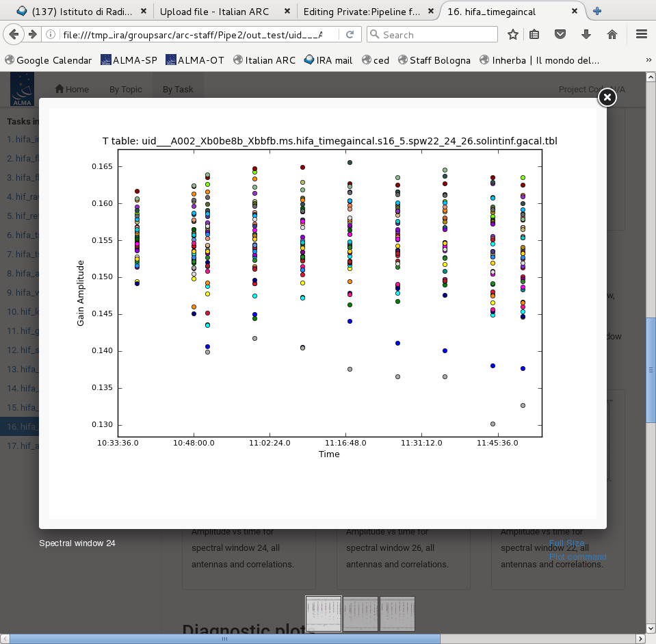Close the 16. hifa_timegaincal tab

pyautogui.click(x=575, y=12)
